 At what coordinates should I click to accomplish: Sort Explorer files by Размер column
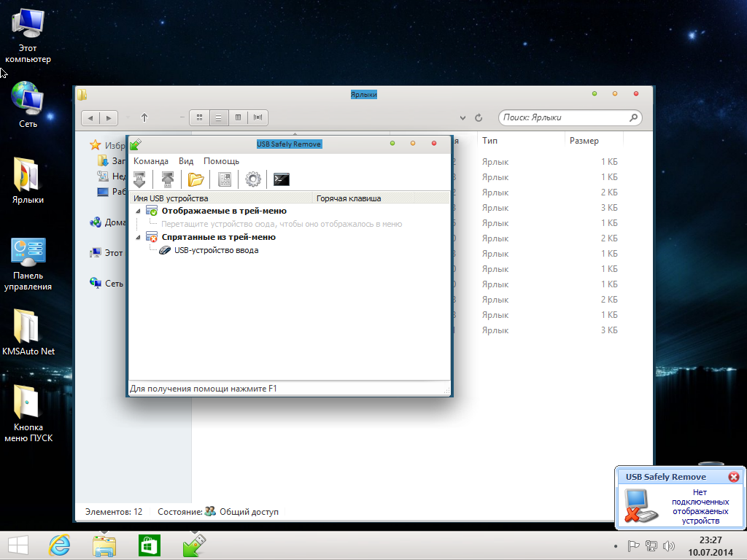pos(594,141)
